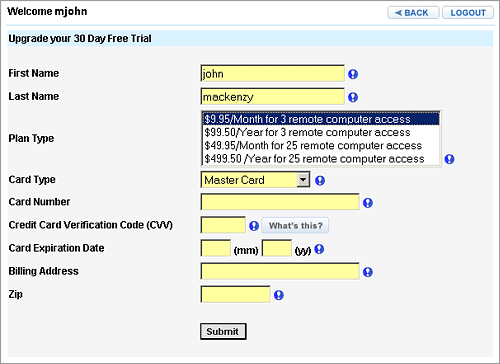The image size is (500, 364).
Task: Click the expiration month (mm) field
Action: pyautogui.click(x=216, y=248)
